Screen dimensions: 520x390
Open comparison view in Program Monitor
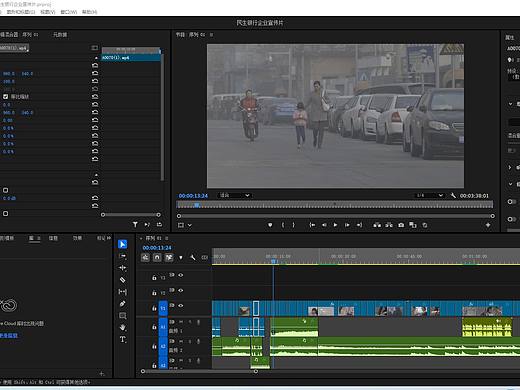pos(413,225)
